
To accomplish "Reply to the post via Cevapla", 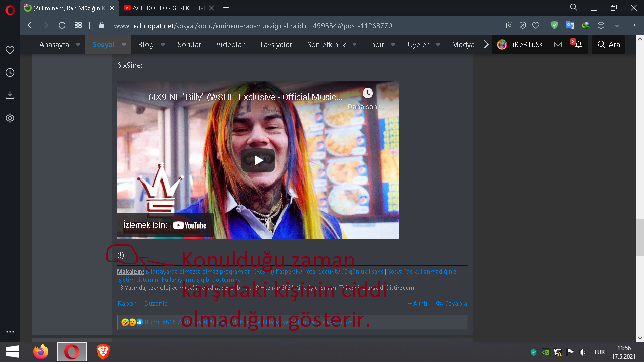I will point(451,303).
